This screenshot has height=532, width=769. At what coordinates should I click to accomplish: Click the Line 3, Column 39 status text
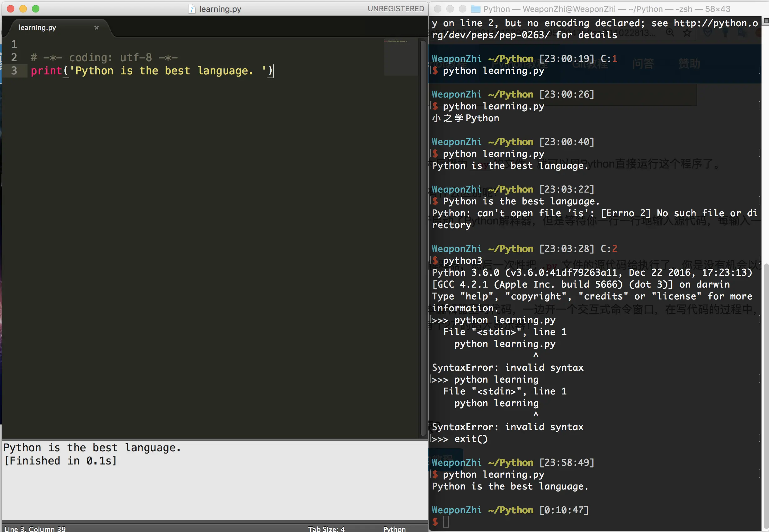pyautogui.click(x=35, y=529)
